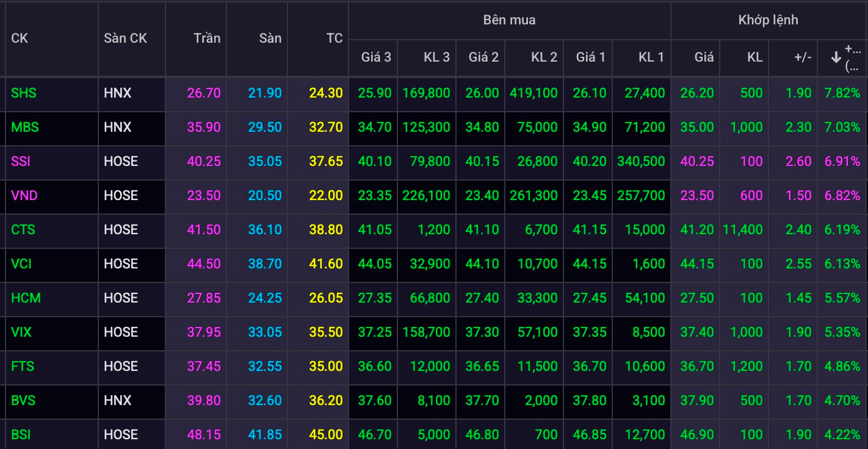Open HCM stock details
868x449 pixels.
[26, 298]
